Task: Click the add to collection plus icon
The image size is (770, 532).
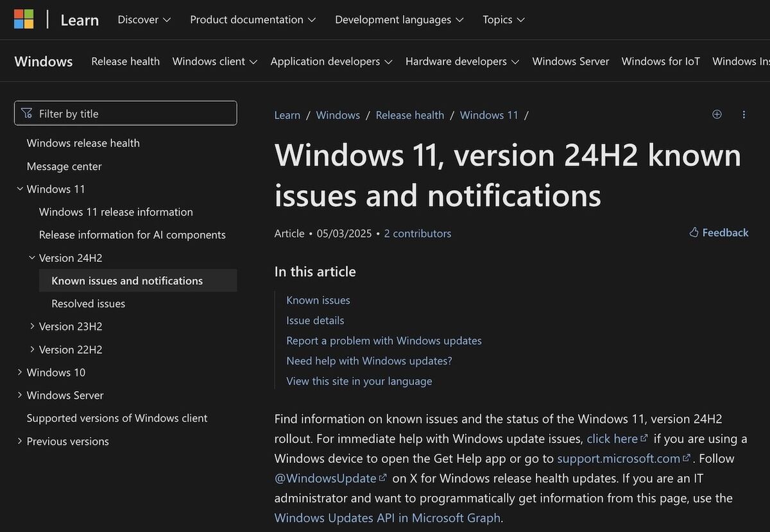Action: point(717,114)
